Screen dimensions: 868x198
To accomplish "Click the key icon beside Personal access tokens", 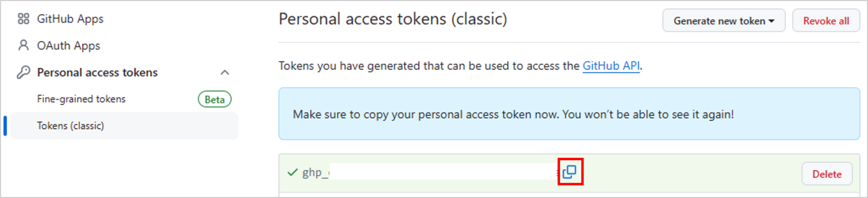I will point(23,72).
